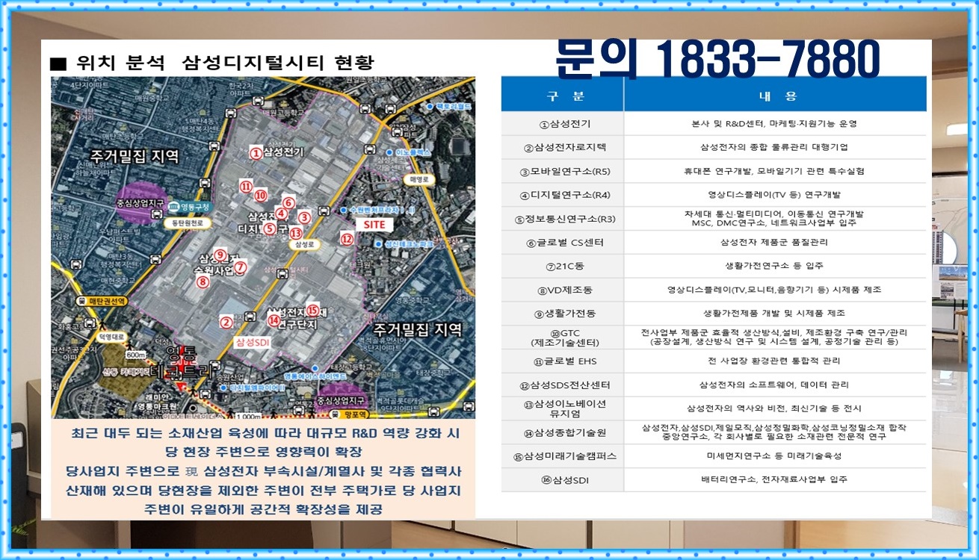Click description '미세먼지연구소 등 미래기술육성'

click(774, 455)
